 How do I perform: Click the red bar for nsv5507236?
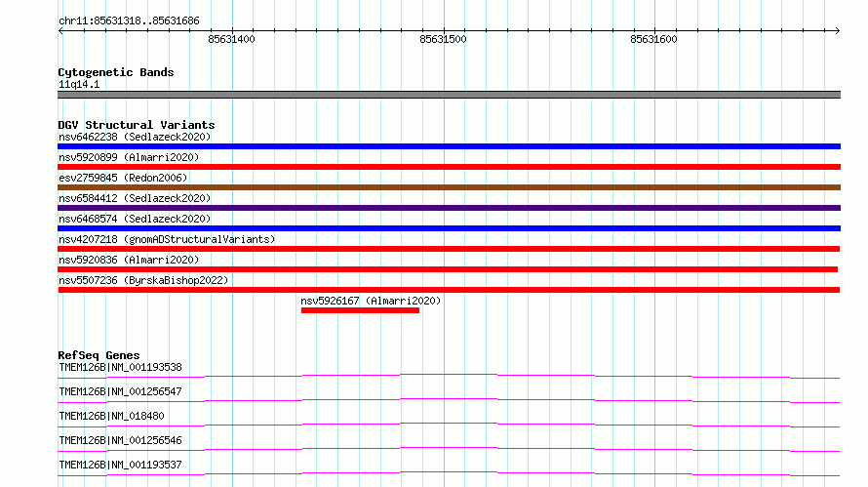(449, 290)
